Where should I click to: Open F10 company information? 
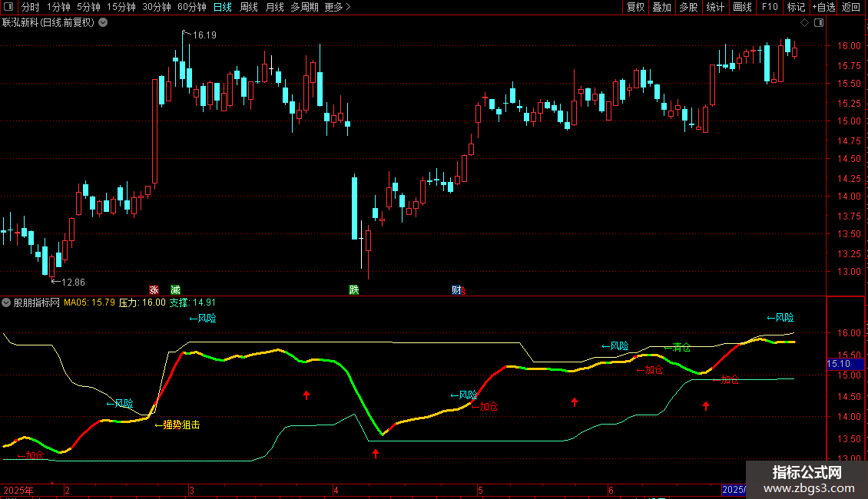[x=770, y=7]
